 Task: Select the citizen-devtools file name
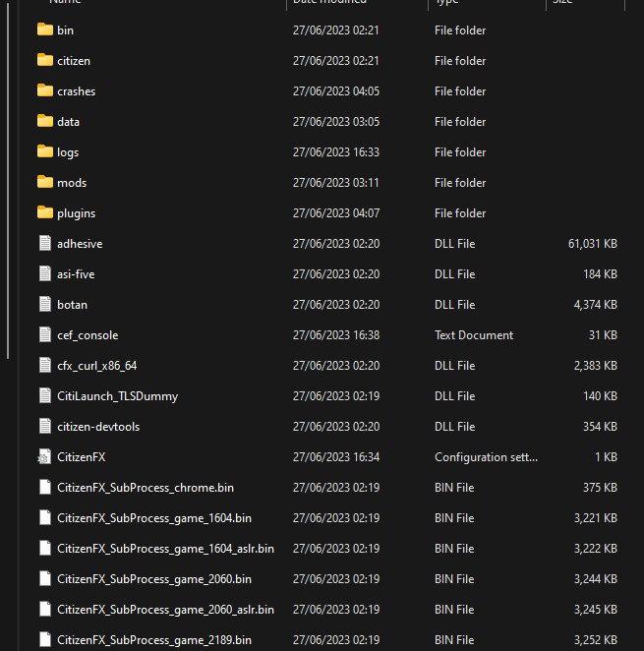click(x=100, y=427)
